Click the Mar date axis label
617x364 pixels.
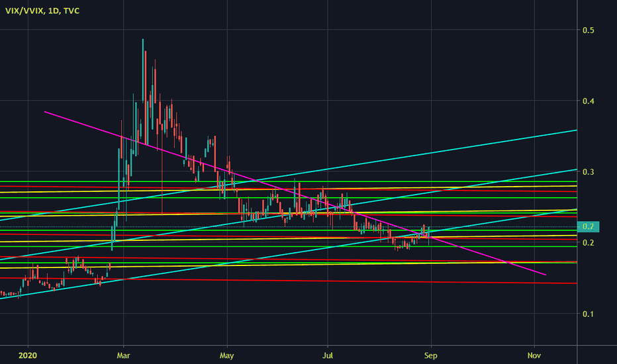(x=123, y=355)
